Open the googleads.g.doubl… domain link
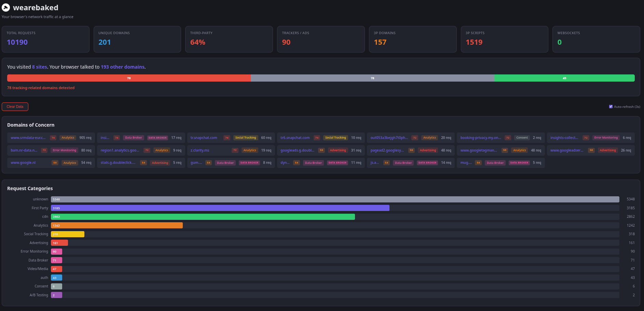 click(297, 150)
